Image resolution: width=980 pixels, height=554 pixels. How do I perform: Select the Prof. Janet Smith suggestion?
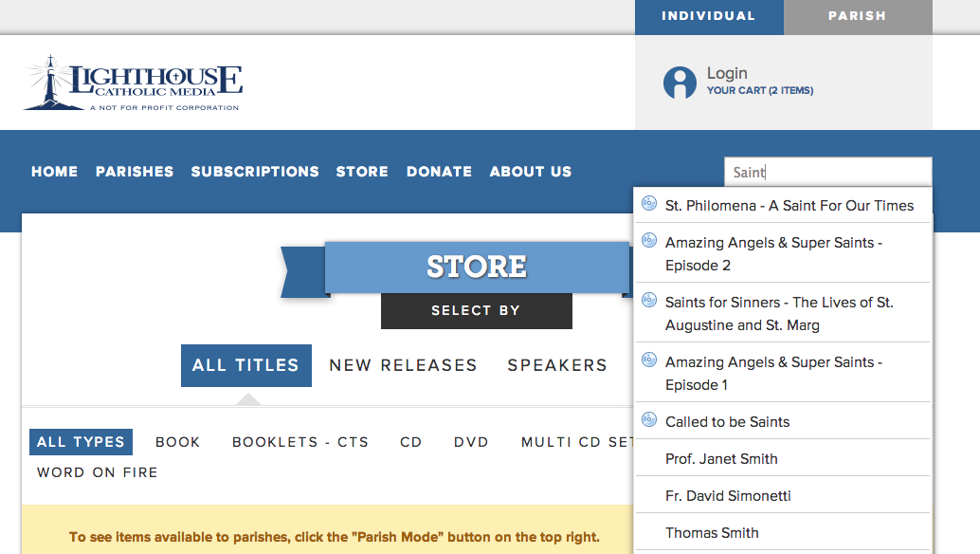tap(721, 459)
